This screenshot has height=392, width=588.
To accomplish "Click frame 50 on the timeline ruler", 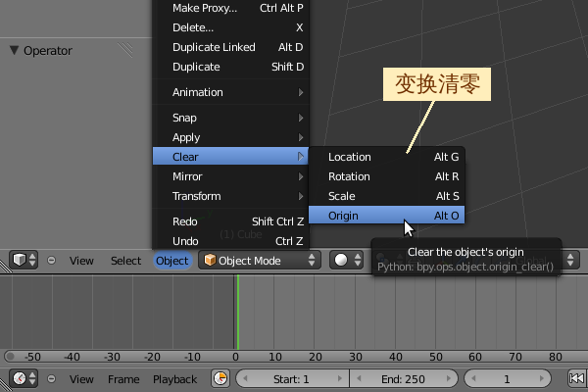I will pyautogui.click(x=435, y=357).
